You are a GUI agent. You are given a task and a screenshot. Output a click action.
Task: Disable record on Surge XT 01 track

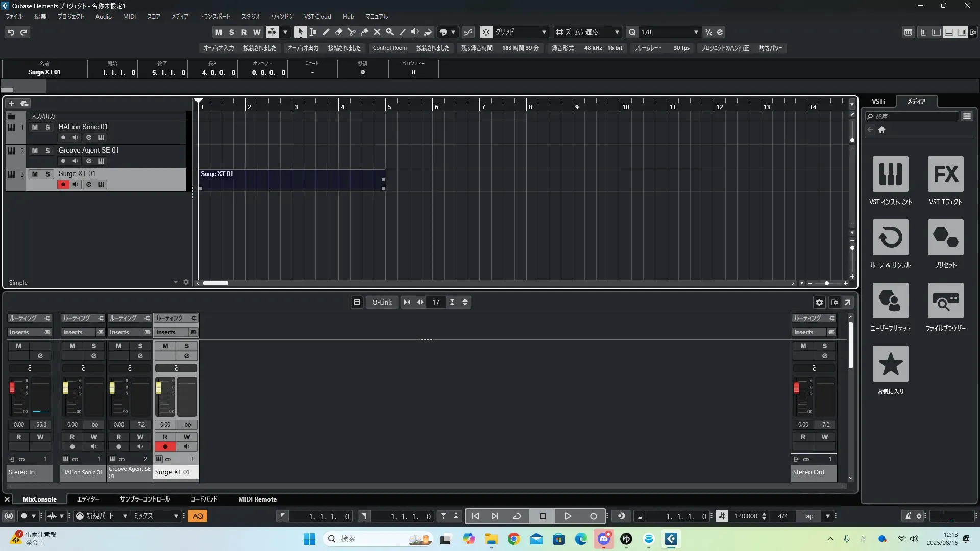tap(63, 184)
